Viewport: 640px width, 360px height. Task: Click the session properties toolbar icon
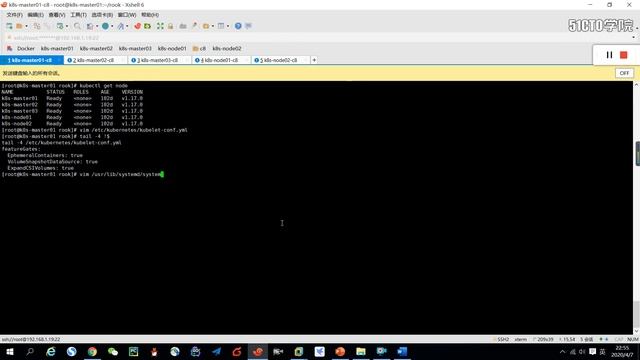pyautogui.click(x=90, y=26)
